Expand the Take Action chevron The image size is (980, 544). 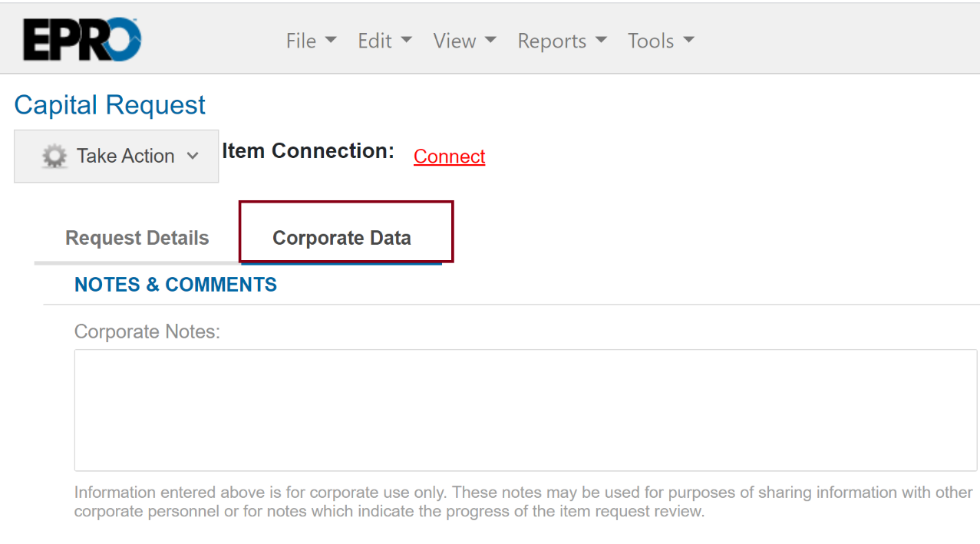193,157
